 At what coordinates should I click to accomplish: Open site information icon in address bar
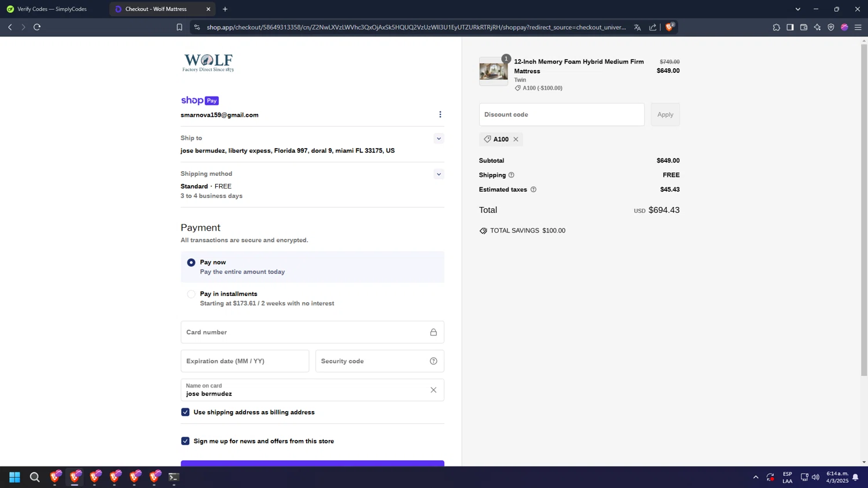[197, 27]
